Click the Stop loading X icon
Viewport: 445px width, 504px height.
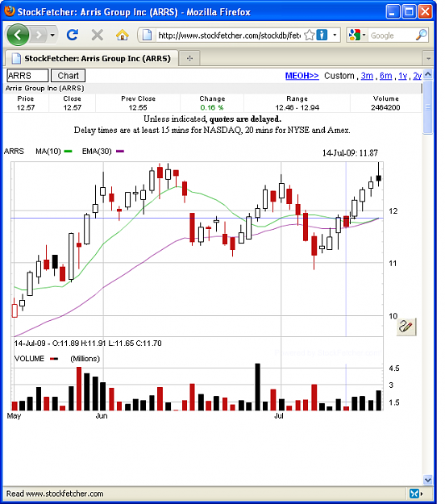click(x=98, y=35)
